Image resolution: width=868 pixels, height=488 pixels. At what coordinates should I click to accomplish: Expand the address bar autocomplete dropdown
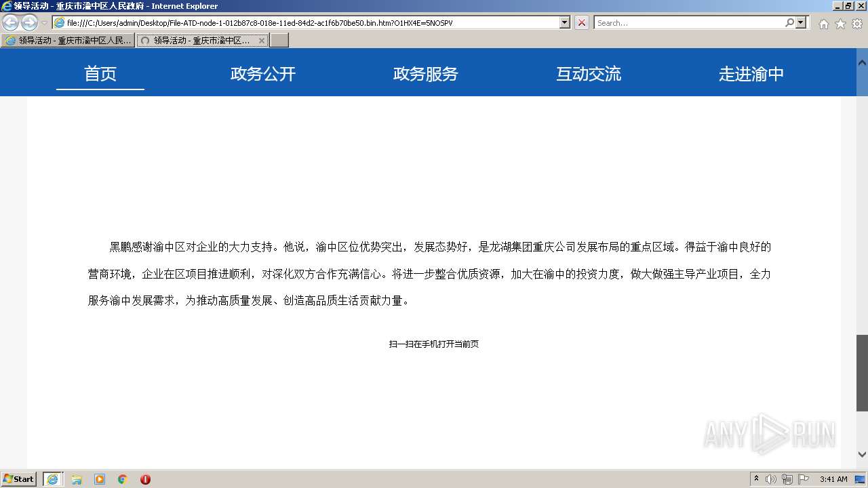pyautogui.click(x=564, y=22)
